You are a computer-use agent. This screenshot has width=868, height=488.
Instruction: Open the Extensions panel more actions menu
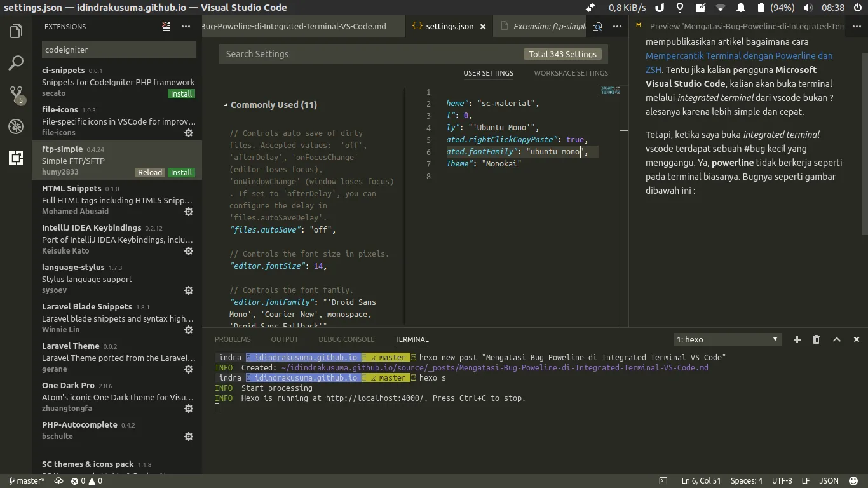(186, 27)
